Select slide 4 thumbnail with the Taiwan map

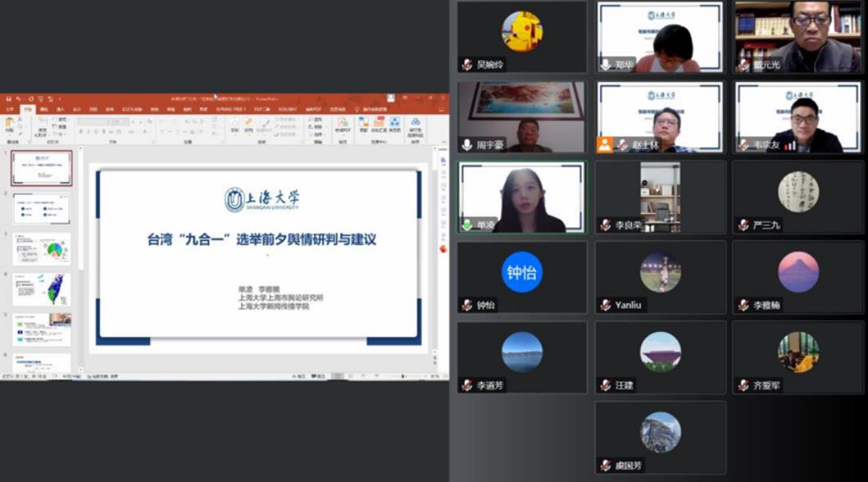[x=41, y=289]
